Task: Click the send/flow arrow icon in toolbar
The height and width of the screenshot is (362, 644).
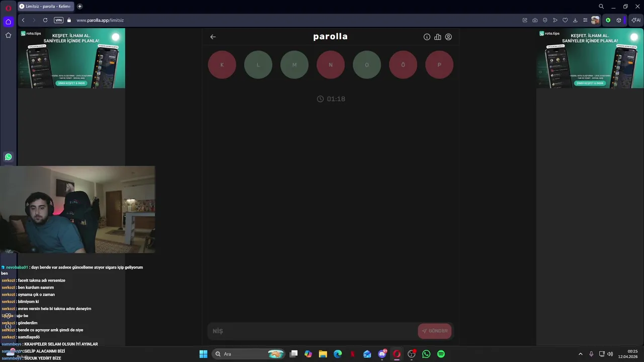Action: coord(555,20)
